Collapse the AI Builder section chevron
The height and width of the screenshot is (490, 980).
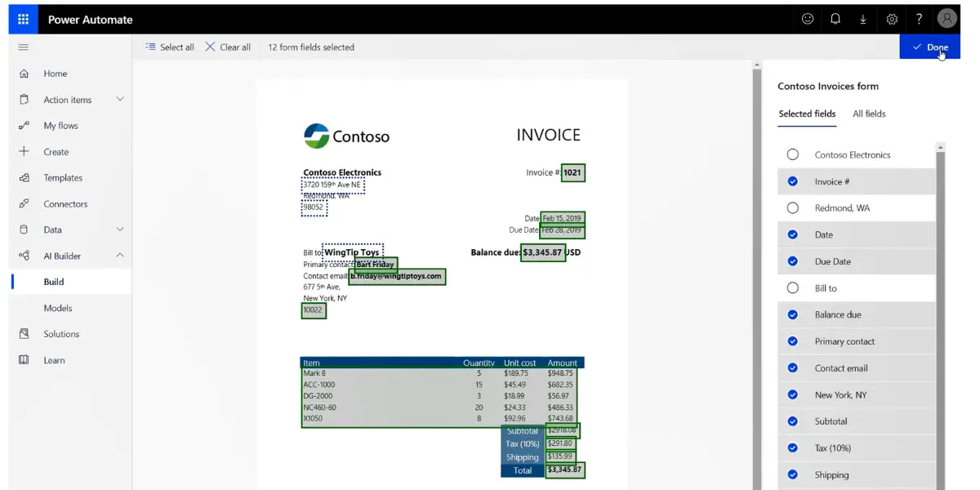[120, 256]
